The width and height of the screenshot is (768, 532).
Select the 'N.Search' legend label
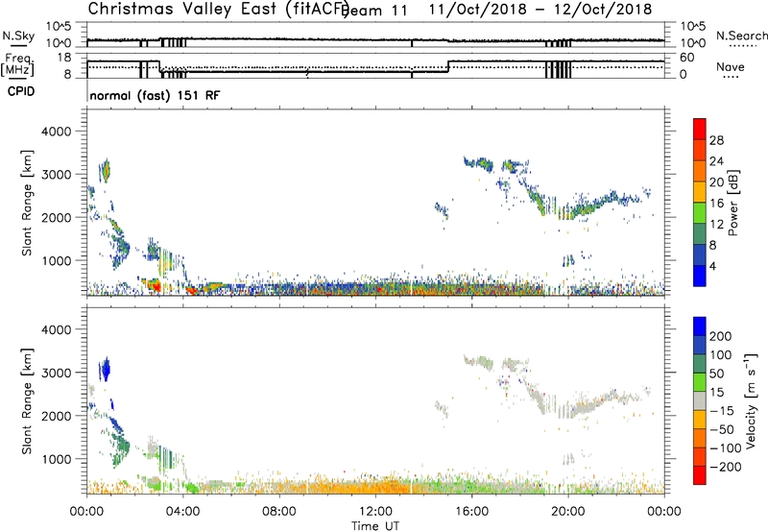tap(741, 36)
